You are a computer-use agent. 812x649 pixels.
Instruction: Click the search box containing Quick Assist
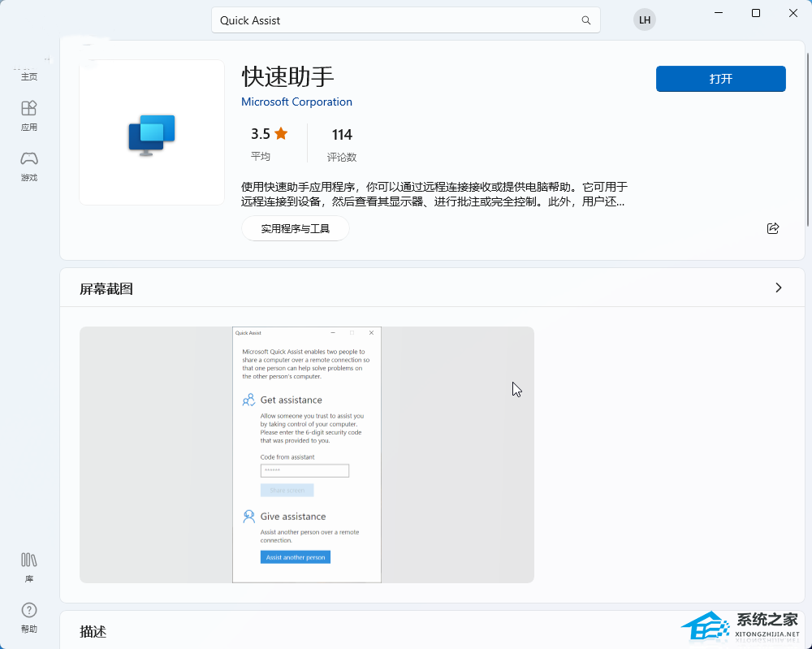(398, 20)
